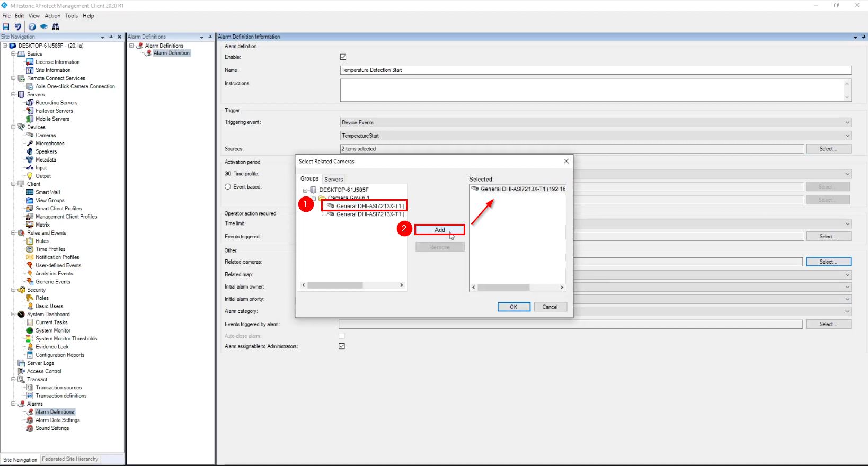Click Select button for Related cameras

[828, 262]
